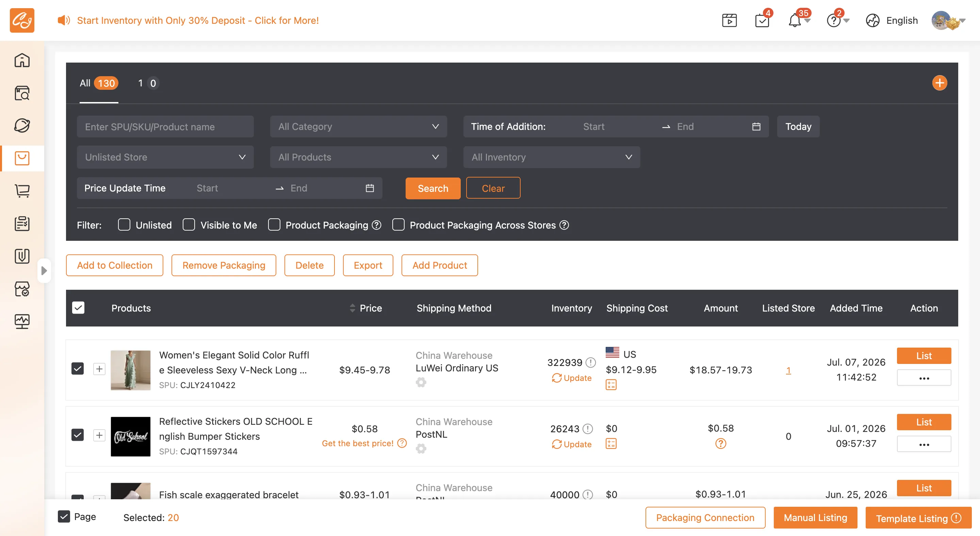Open the CJ logo home
This screenshot has width=980, height=536.
tap(22, 20)
